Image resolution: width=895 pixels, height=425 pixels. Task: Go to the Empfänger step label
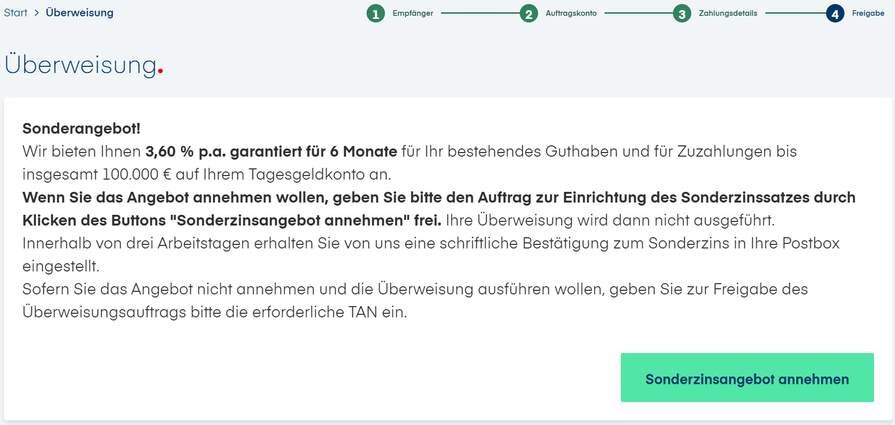[412, 14]
